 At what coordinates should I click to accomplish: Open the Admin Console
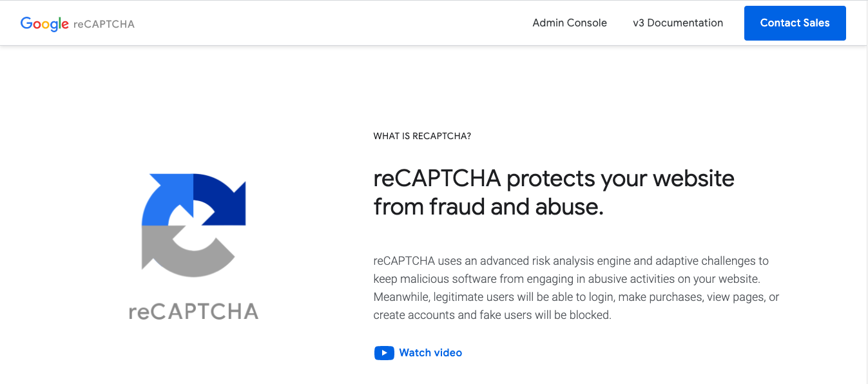tap(570, 23)
